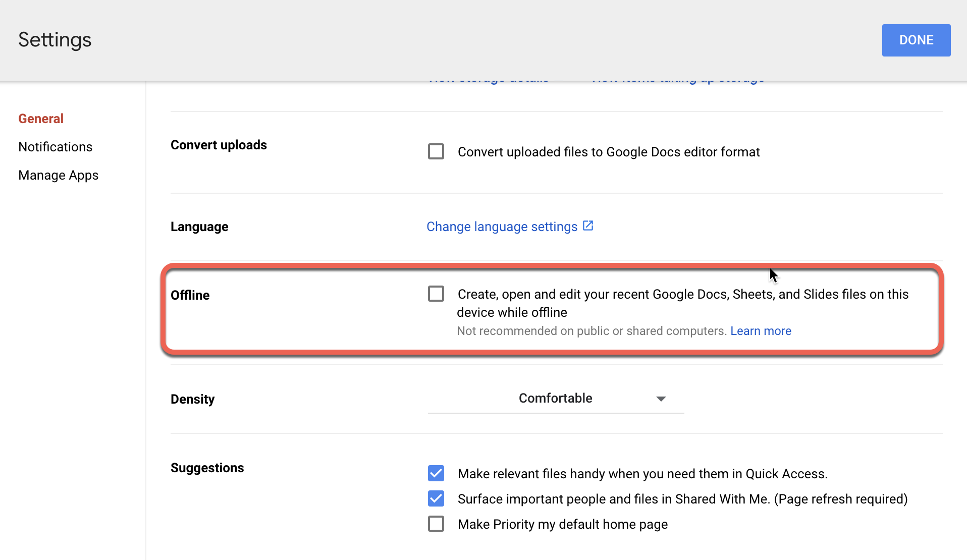The image size is (967, 560).
Task: Click the Suggestions section heading
Action: click(207, 468)
